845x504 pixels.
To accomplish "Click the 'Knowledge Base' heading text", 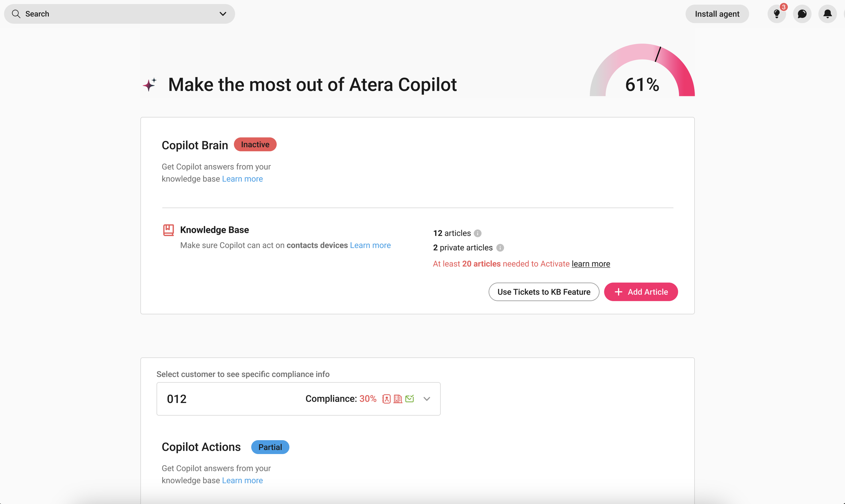I will pos(214,230).
